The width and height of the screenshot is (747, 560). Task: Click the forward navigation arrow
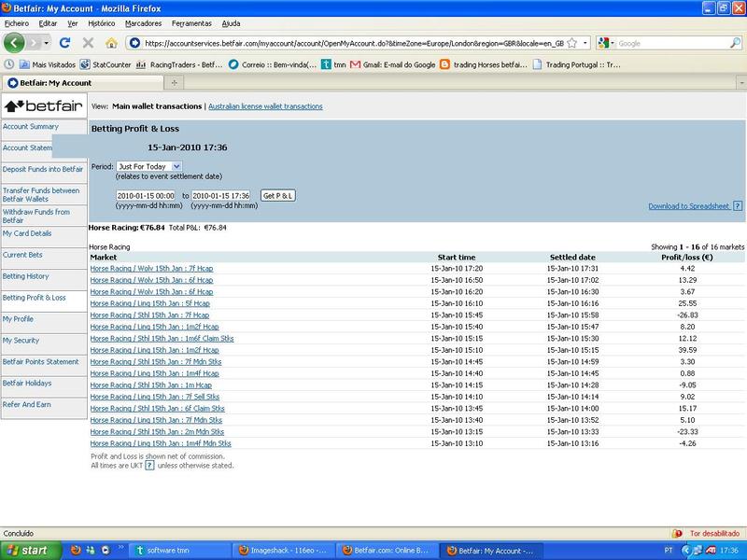pyautogui.click(x=34, y=43)
